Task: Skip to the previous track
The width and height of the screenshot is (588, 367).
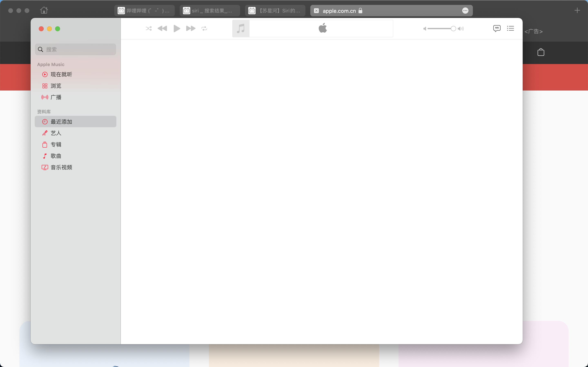Action: [x=162, y=29]
